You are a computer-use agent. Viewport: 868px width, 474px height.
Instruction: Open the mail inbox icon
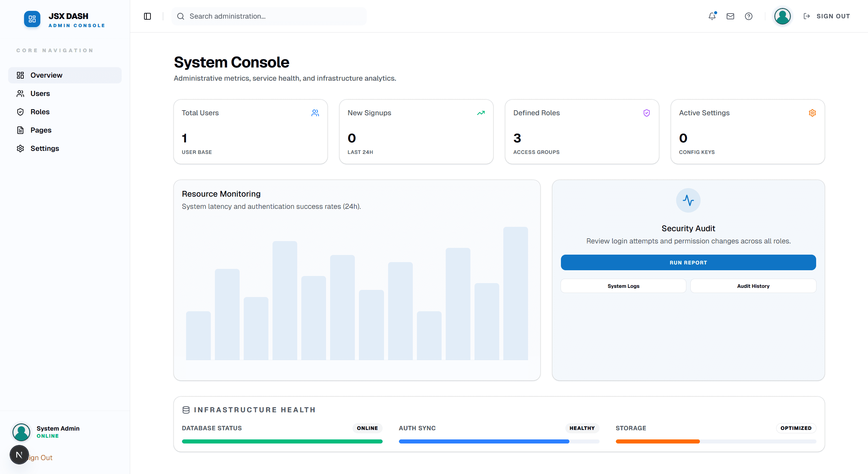tap(730, 16)
